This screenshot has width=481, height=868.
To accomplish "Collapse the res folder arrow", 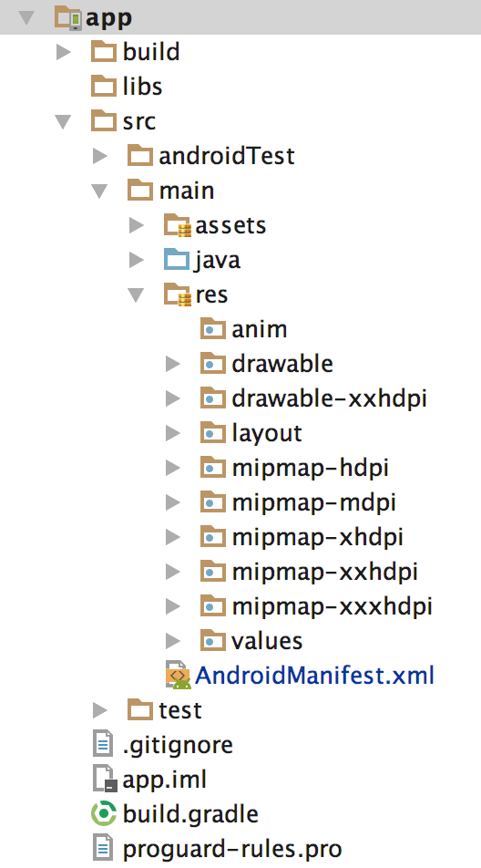I will tap(136, 294).
